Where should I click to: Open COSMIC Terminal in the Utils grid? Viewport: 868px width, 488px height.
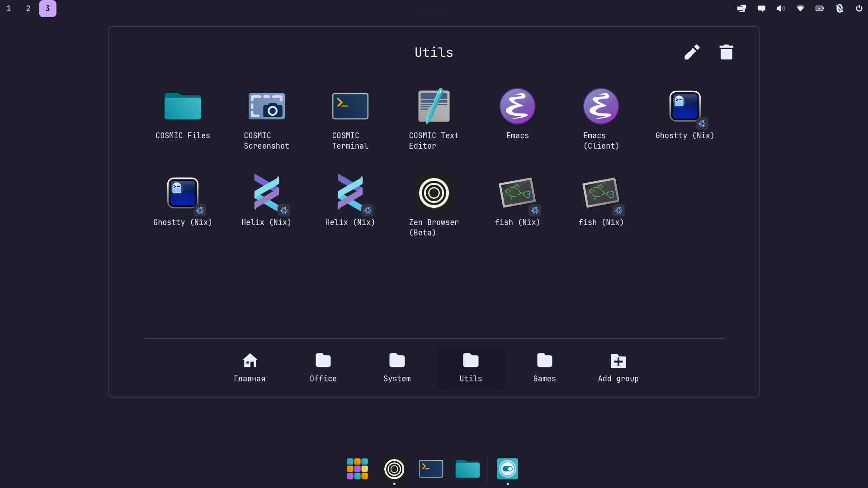(x=350, y=120)
